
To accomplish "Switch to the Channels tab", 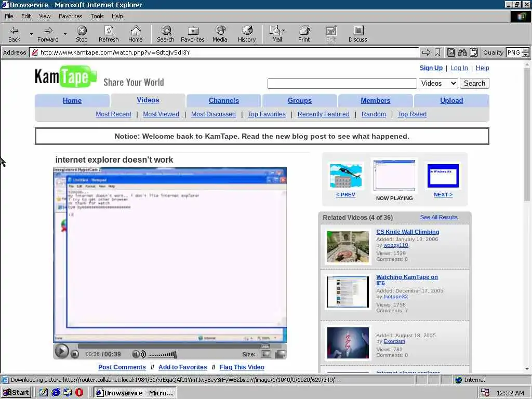I will (224, 100).
